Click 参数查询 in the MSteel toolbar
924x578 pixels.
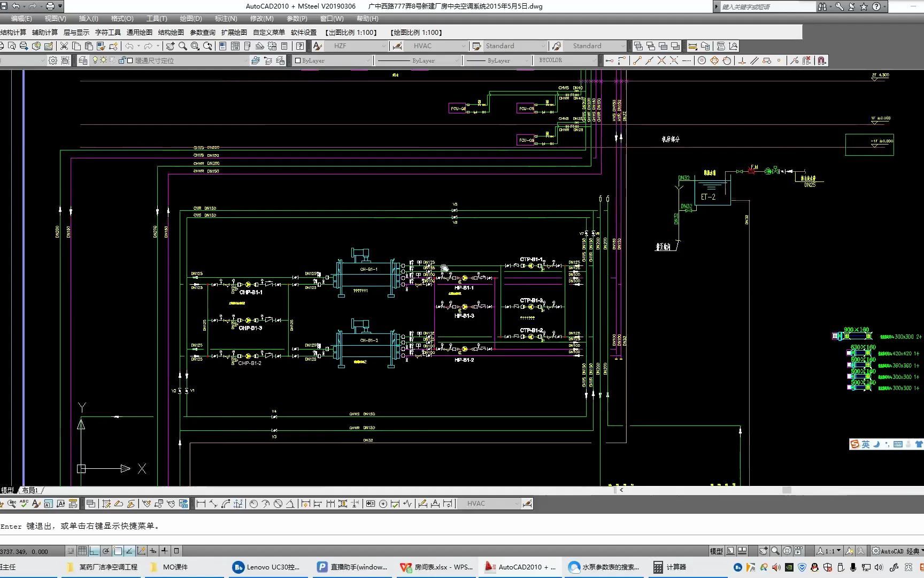click(x=203, y=33)
